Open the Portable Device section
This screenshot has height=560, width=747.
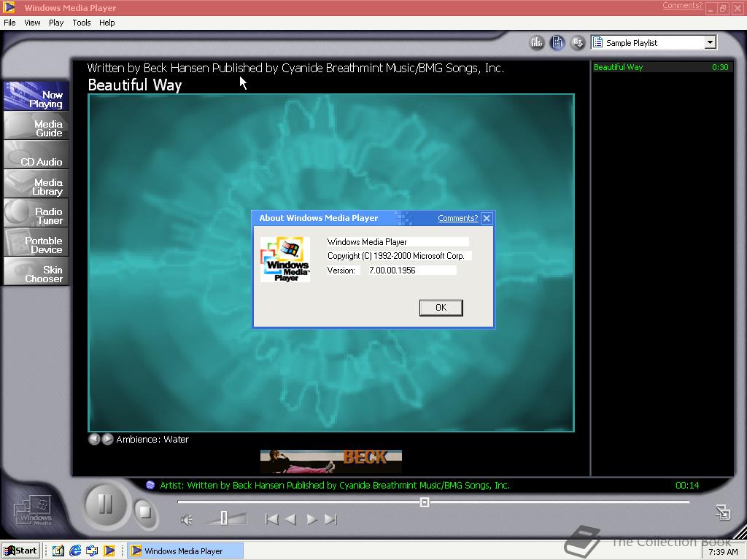click(36, 242)
